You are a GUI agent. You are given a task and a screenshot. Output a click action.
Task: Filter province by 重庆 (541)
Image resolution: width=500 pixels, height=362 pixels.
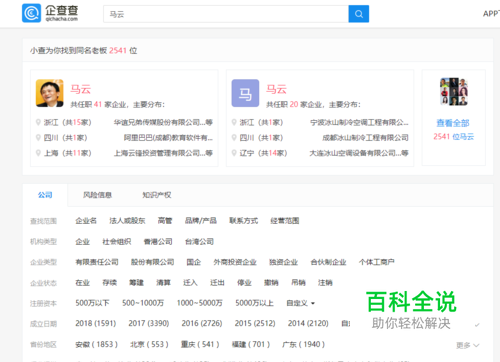tap(200, 344)
